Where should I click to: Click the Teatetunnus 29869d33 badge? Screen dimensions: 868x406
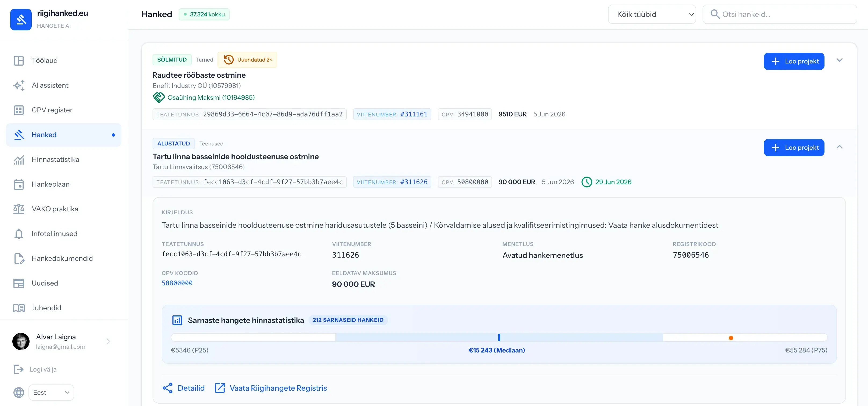point(249,114)
